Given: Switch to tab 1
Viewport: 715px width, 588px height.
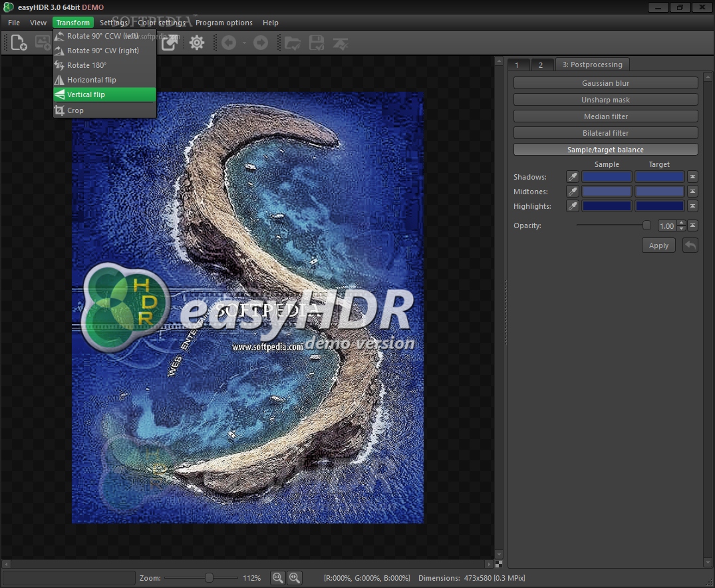Looking at the screenshot, I should click(x=519, y=65).
